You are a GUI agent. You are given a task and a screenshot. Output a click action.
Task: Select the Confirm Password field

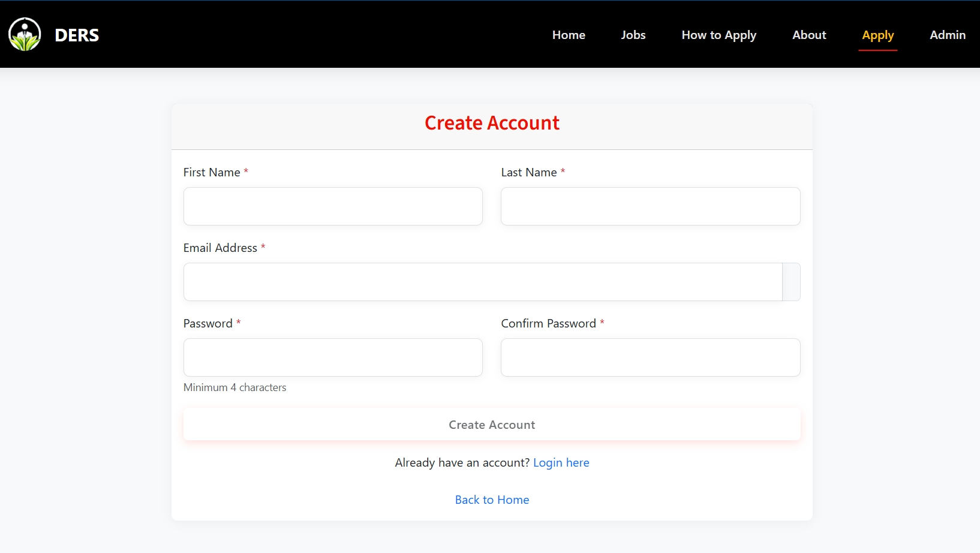click(x=650, y=357)
